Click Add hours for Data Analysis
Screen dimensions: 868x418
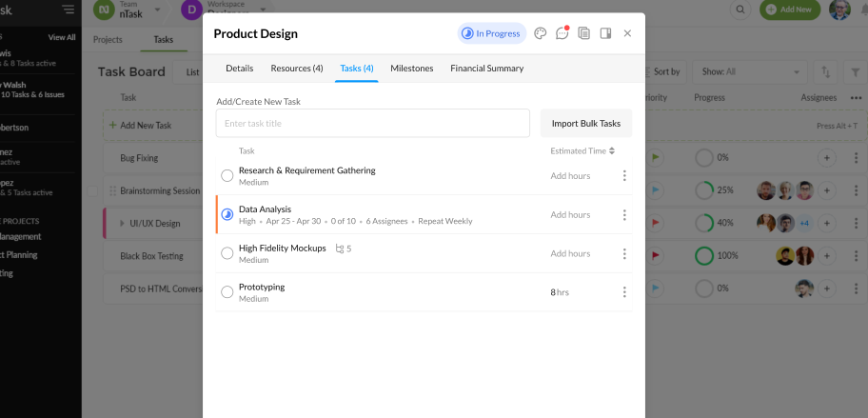coord(570,215)
